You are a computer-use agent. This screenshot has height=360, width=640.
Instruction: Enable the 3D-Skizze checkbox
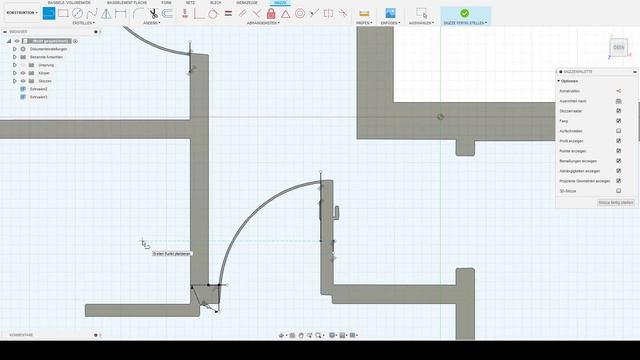tap(618, 191)
